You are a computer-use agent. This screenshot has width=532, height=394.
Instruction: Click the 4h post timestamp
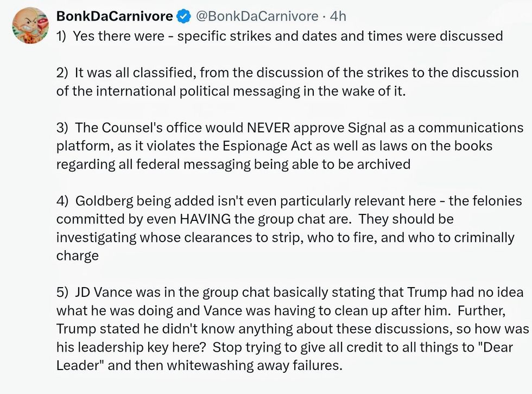(x=338, y=16)
